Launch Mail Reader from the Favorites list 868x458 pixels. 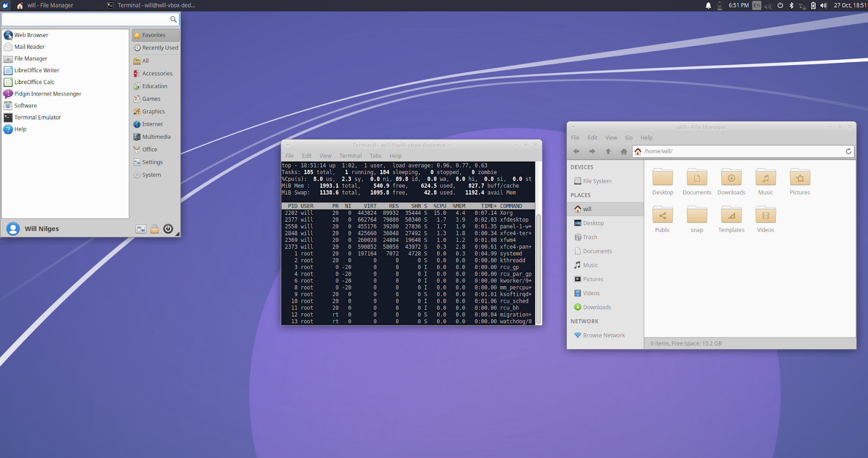coord(65,47)
